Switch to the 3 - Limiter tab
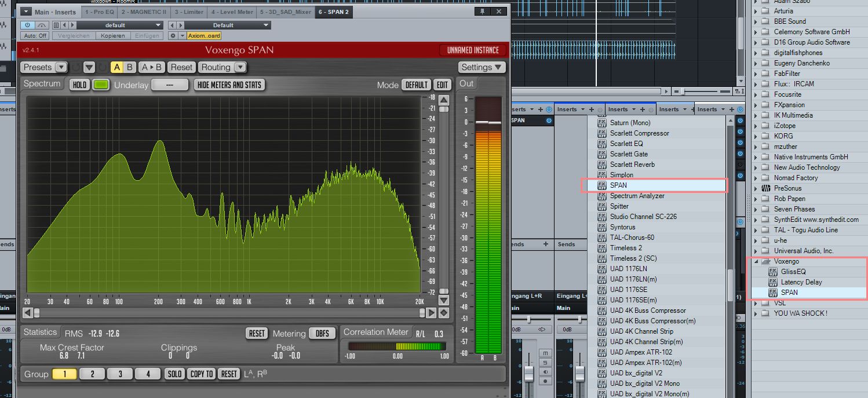The image size is (868, 398). coord(189,12)
